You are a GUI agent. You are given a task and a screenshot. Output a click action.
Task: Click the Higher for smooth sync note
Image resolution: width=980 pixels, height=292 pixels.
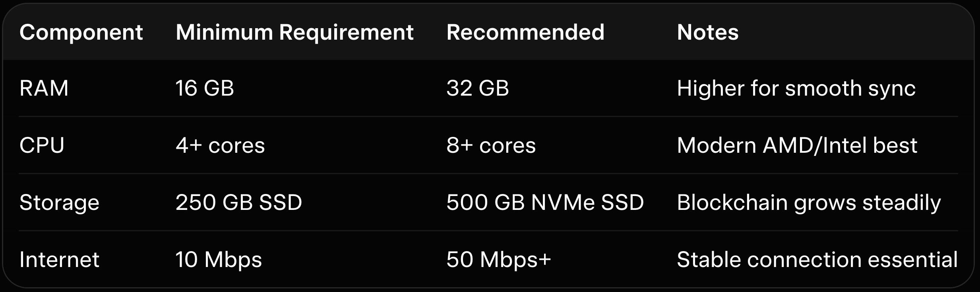pos(796,88)
